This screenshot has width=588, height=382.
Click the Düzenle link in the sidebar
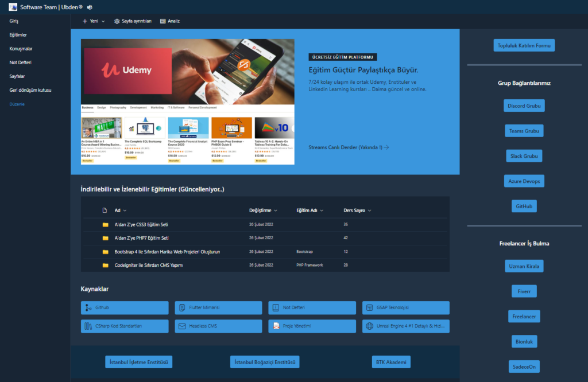17,104
